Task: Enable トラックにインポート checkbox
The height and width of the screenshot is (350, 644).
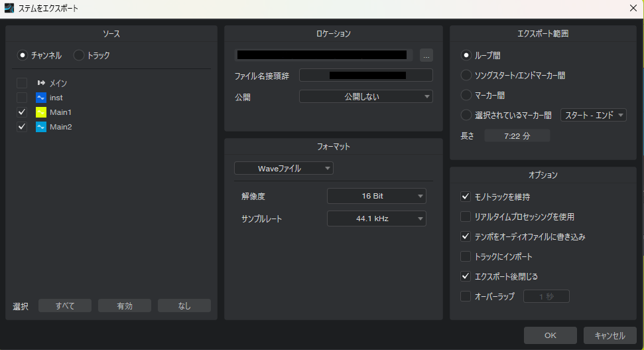Action: click(x=466, y=256)
